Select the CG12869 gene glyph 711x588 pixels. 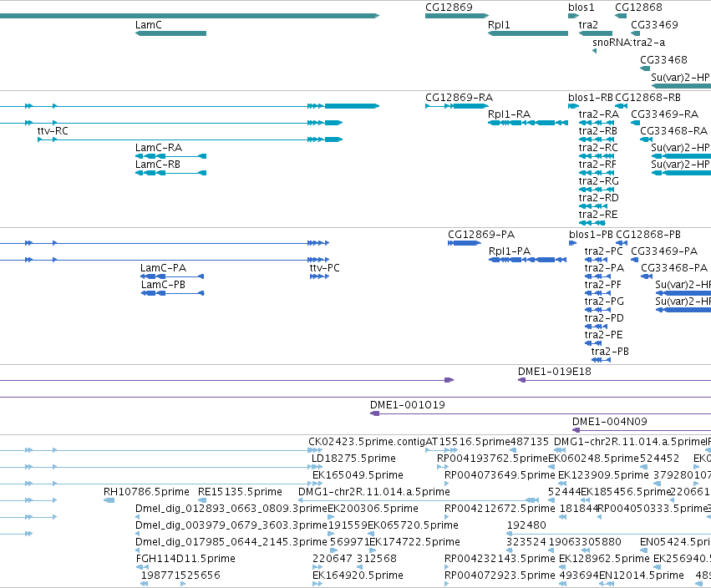(x=457, y=16)
